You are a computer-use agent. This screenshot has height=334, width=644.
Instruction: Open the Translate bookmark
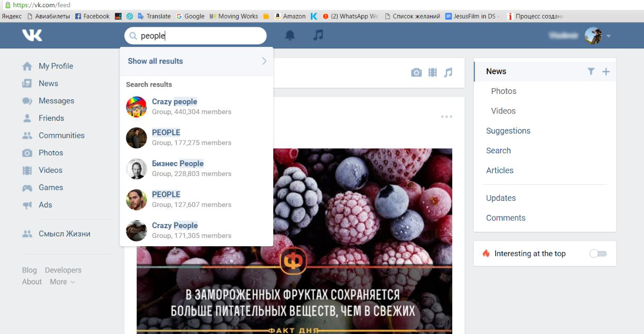click(x=155, y=16)
